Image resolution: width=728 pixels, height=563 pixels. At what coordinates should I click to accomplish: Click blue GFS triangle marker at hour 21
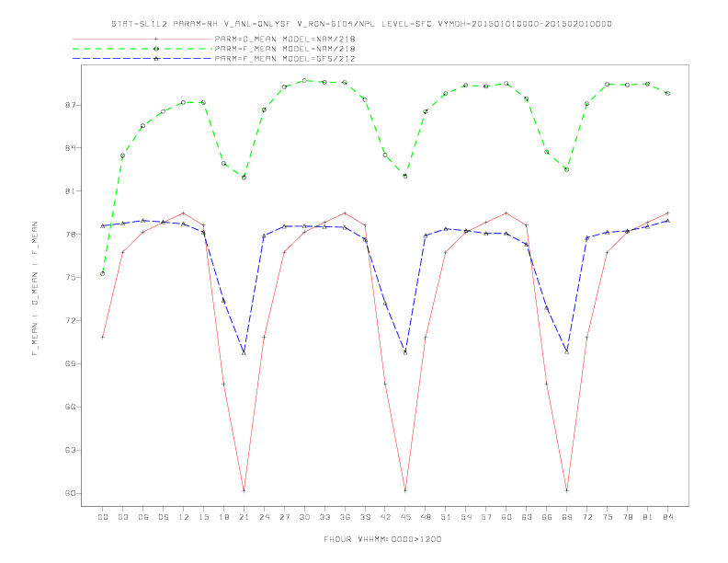click(x=244, y=353)
